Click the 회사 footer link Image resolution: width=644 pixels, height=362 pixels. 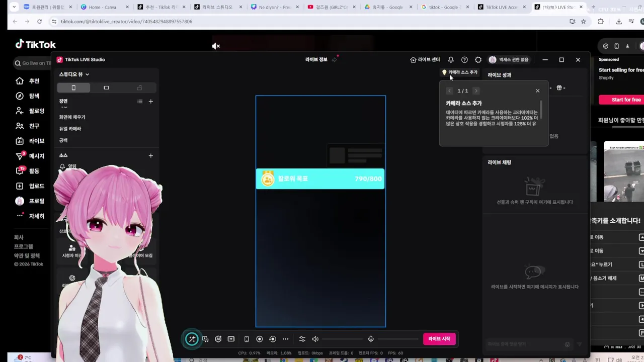[x=19, y=237]
